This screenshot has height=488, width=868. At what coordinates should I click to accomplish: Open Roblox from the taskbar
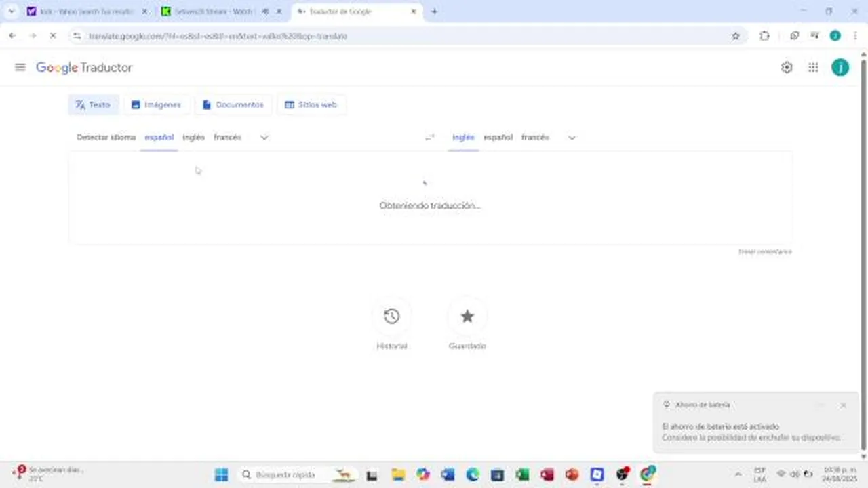[597, 474]
